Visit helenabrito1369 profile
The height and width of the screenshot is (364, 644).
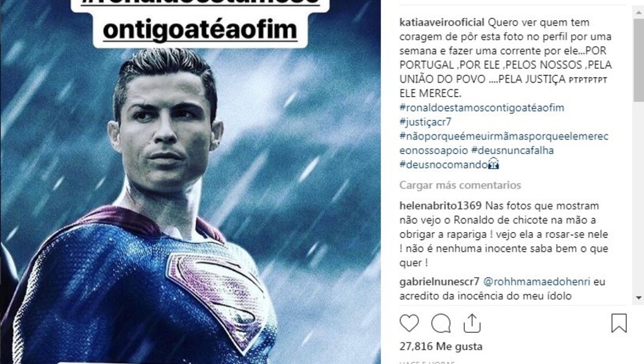click(x=440, y=206)
